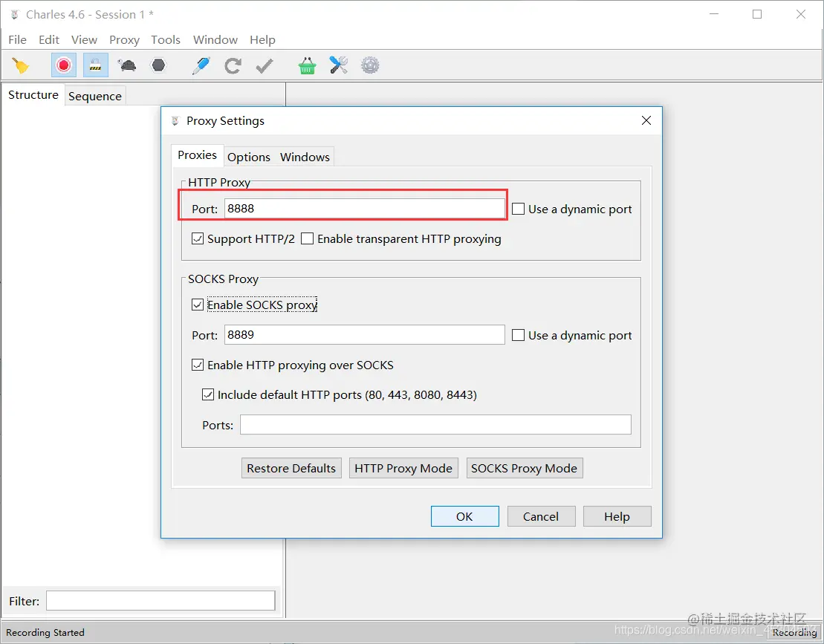Close the Proxy Settings dialog
The width and height of the screenshot is (824, 644).
point(646,121)
